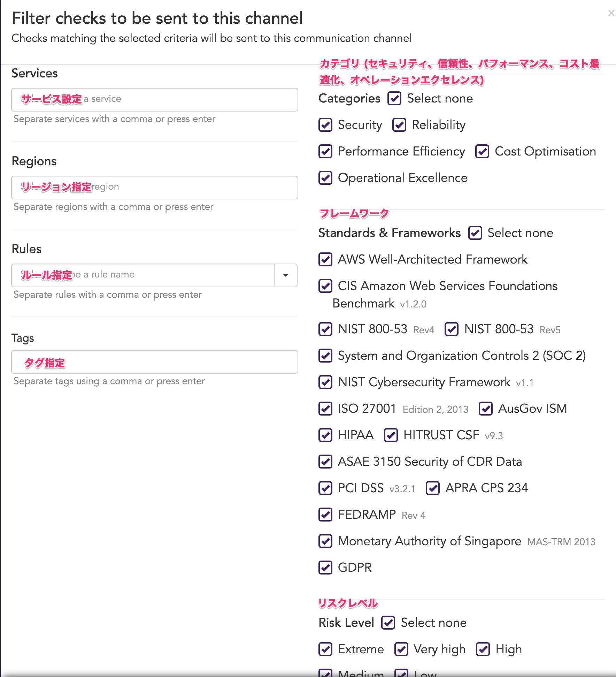616x677 pixels.
Task: Click Select none beside Standards & Frameworks
Action: pos(475,233)
